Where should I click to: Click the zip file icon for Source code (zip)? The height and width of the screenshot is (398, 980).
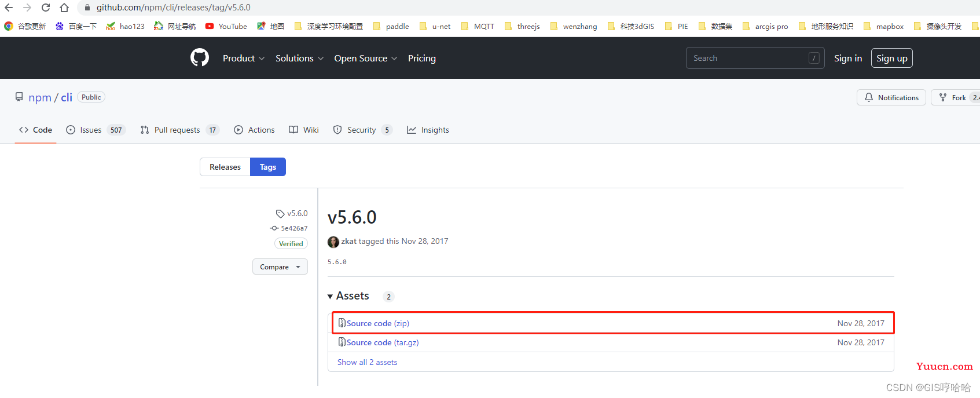(342, 323)
